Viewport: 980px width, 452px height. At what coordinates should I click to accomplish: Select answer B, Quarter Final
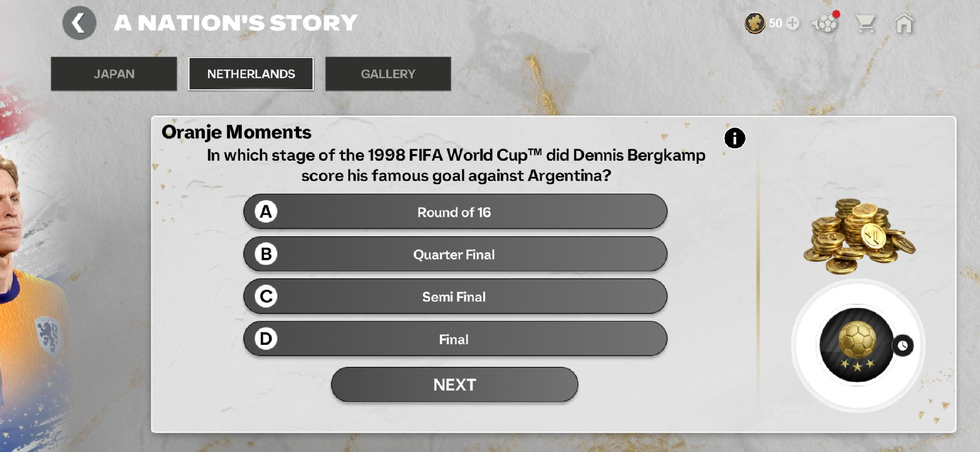454,254
